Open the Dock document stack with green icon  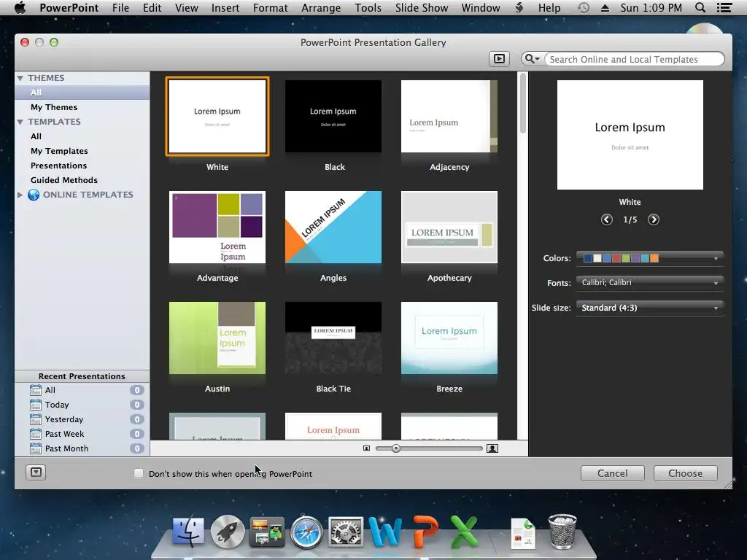coord(523,533)
